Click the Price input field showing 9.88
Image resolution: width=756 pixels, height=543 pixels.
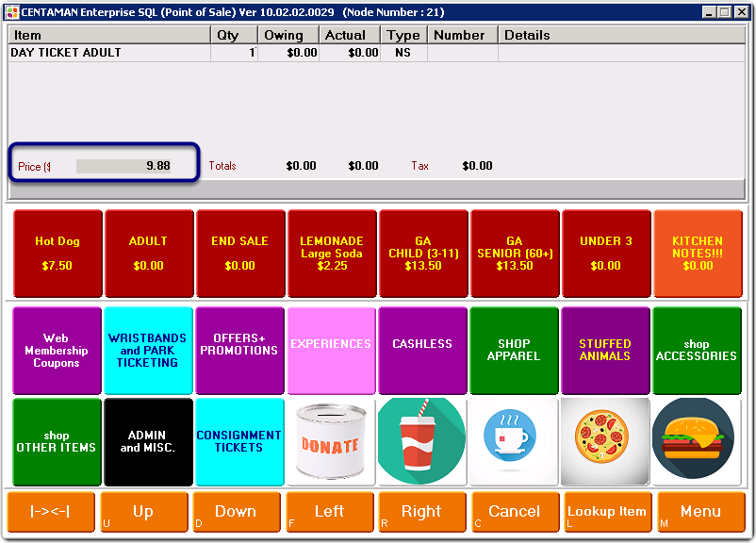tap(123, 166)
